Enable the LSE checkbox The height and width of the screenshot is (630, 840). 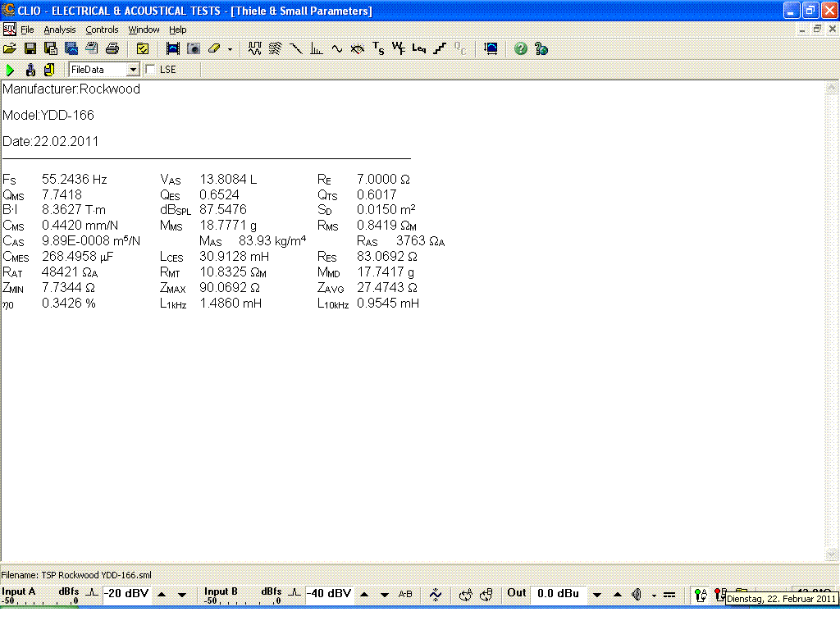pyautogui.click(x=151, y=70)
